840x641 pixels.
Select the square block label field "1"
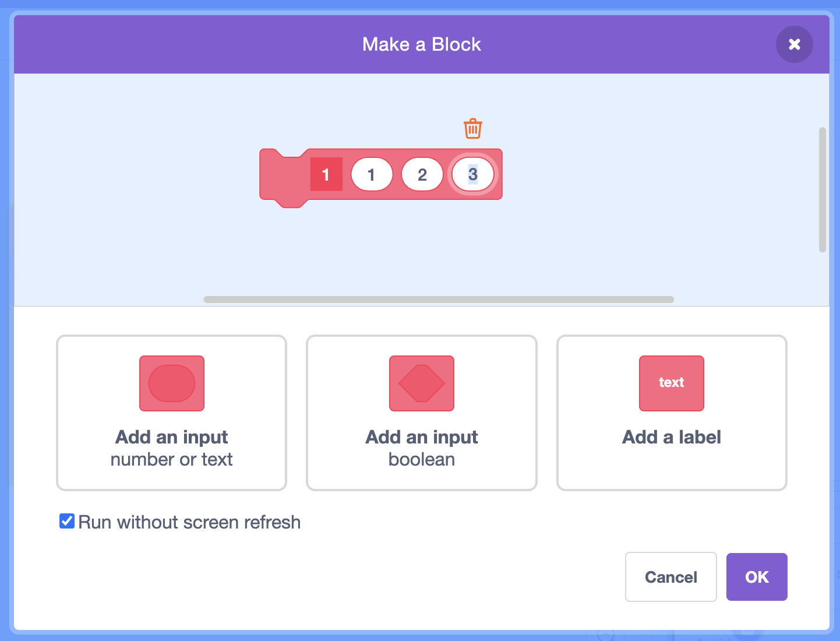click(326, 174)
